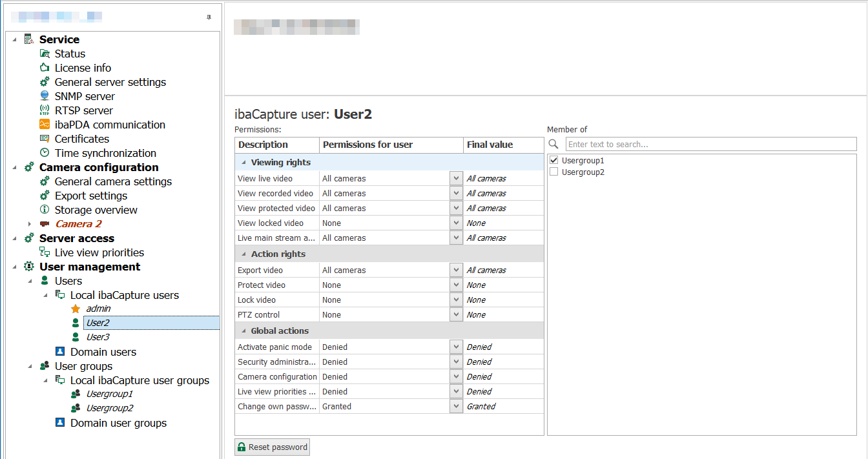868x459 pixels.
Task: Open View recorded video permission dropdown
Action: point(456,193)
